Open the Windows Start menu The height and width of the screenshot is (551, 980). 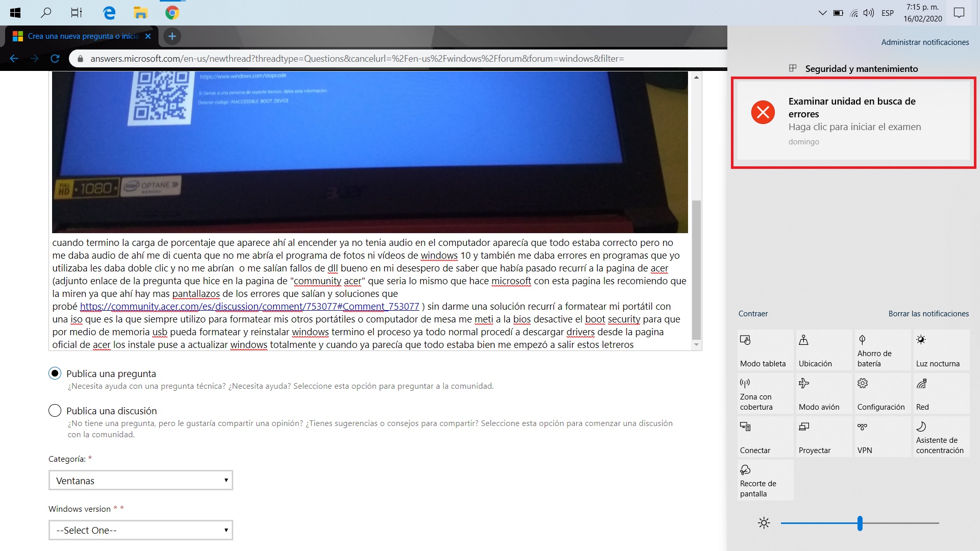coord(15,13)
